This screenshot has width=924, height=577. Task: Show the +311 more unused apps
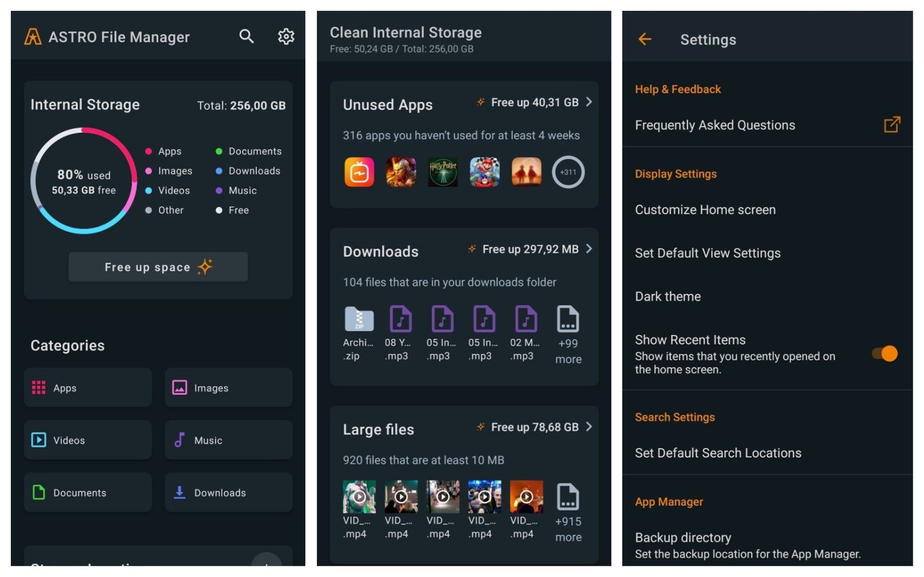pos(568,172)
